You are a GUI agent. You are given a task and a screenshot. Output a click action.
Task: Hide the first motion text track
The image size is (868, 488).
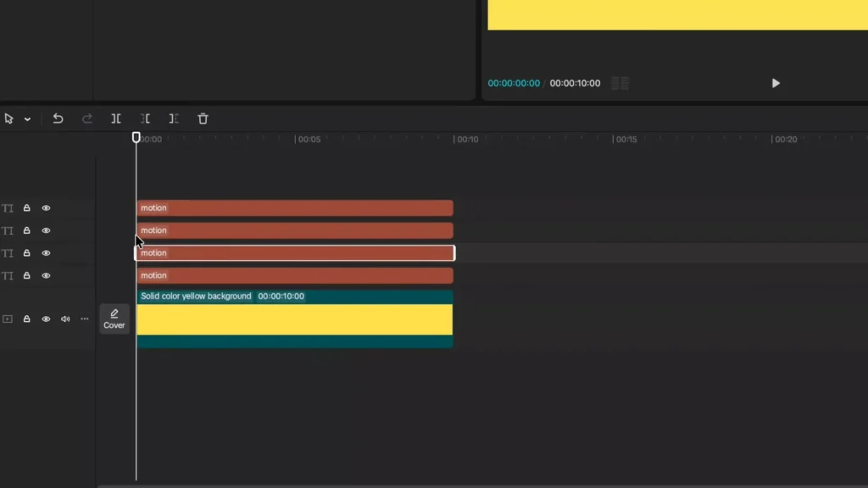[x=47, y=208]
